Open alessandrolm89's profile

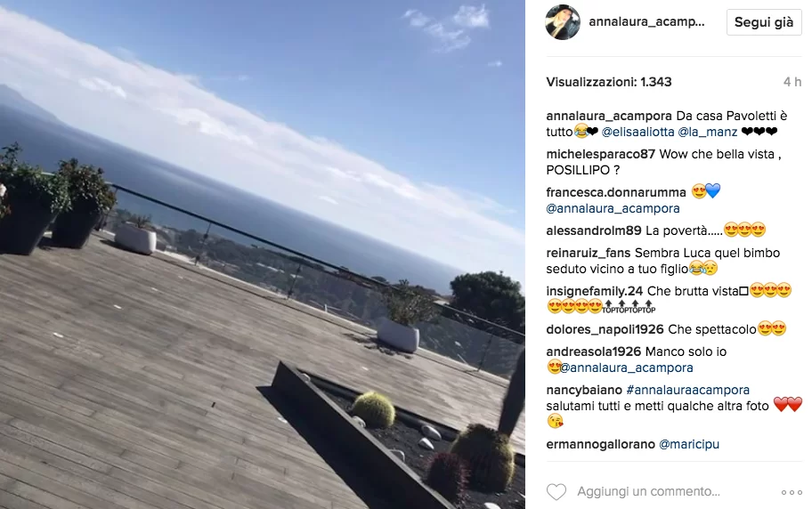594,230
